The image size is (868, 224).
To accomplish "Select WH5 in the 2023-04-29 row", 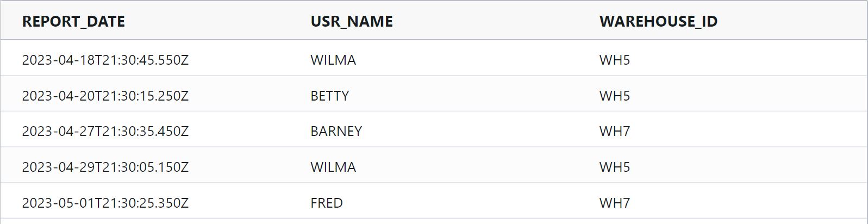I will 615,167.
